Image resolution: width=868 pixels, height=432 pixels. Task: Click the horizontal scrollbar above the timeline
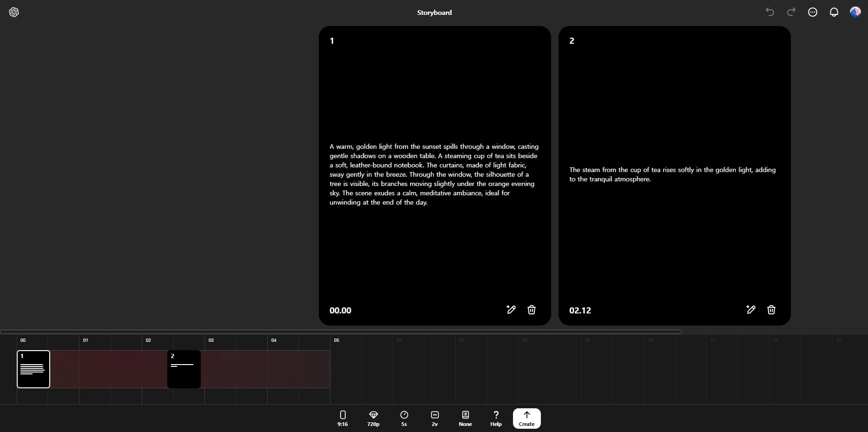coord(341,332)
